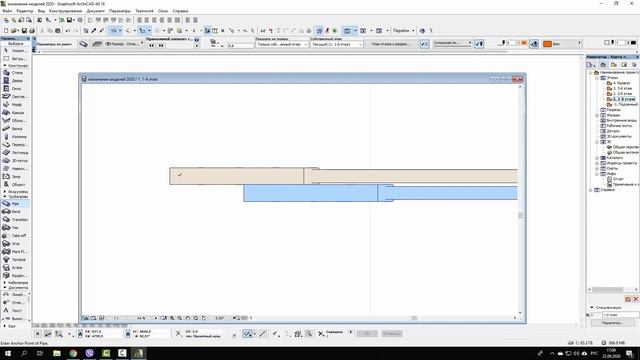Select the Terminal tool

(x=14, y=260)
